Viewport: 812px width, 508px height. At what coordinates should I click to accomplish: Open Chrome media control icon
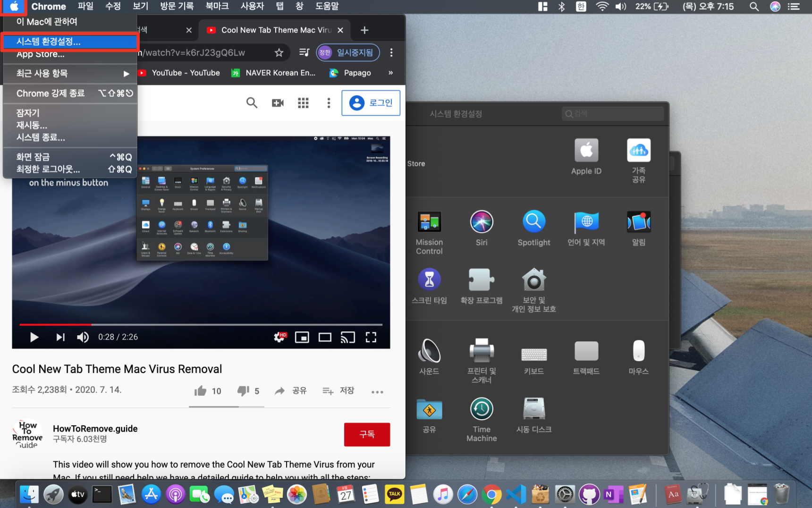(x=304, y=52)
